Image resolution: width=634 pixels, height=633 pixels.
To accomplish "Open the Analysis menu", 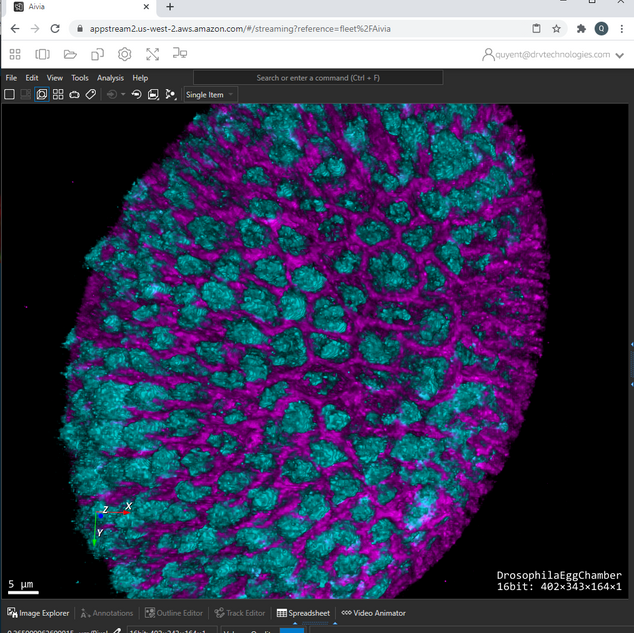I will tap(110, 77).
